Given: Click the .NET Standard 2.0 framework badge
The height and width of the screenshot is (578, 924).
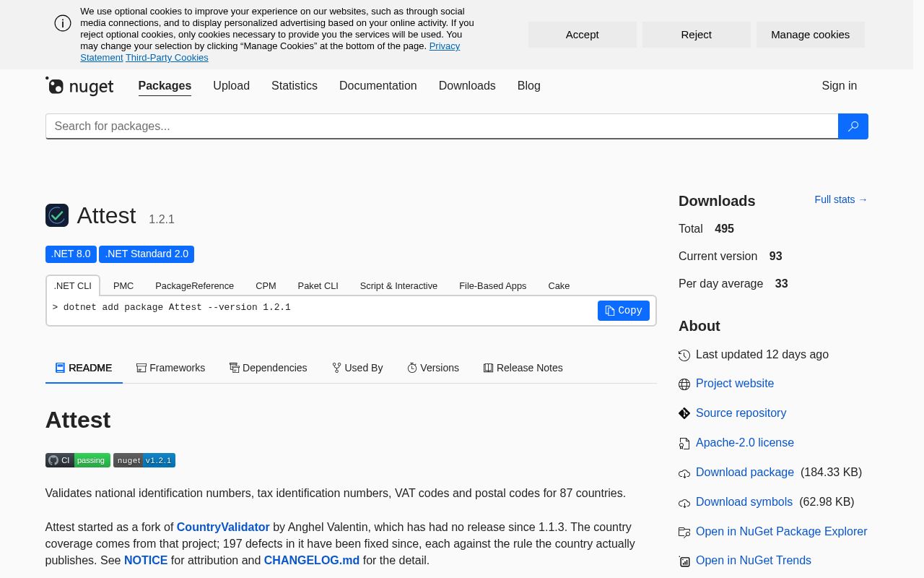Looking at the screenshot, I should coord(147,254).
